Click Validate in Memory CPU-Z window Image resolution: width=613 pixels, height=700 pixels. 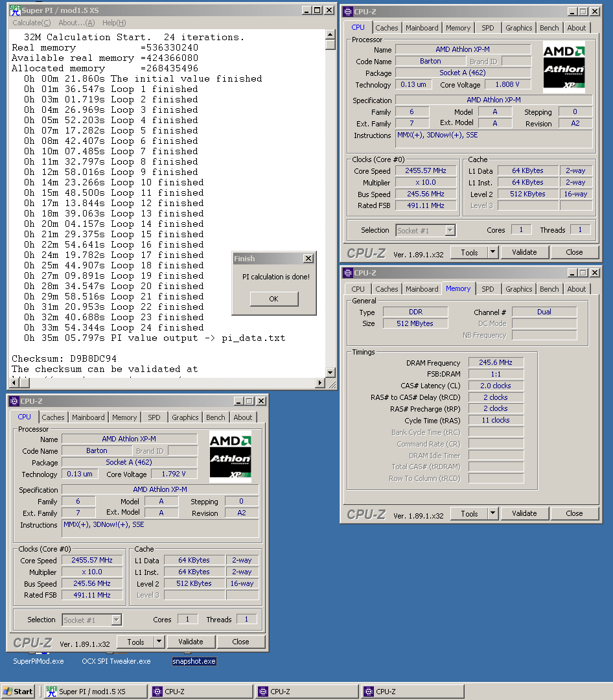[x=524, y=513]
